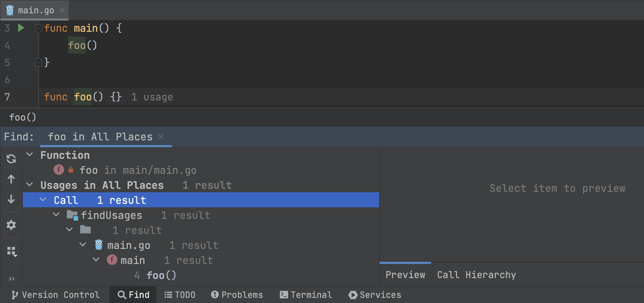Open the Terminal tool window
Screen dimensions: 644x303
(306, 295)
